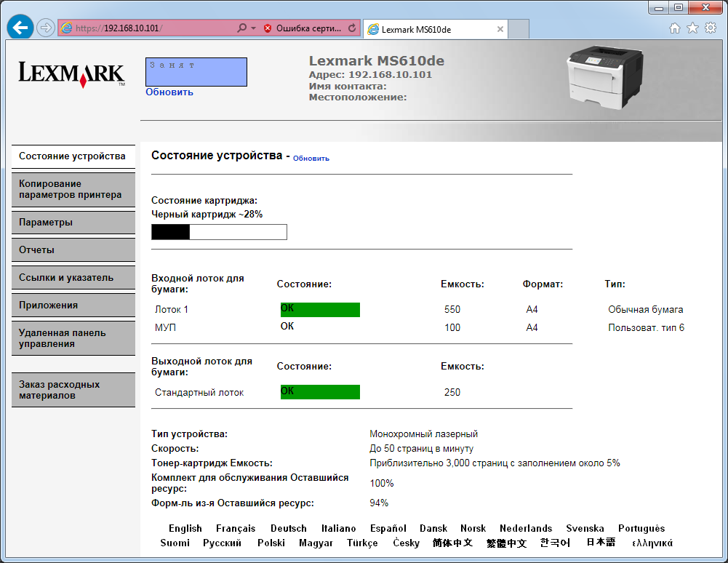This screenshot has height=563, width=728.
Task: Click Обновить link under status box
Action: (x=169, y=92)
